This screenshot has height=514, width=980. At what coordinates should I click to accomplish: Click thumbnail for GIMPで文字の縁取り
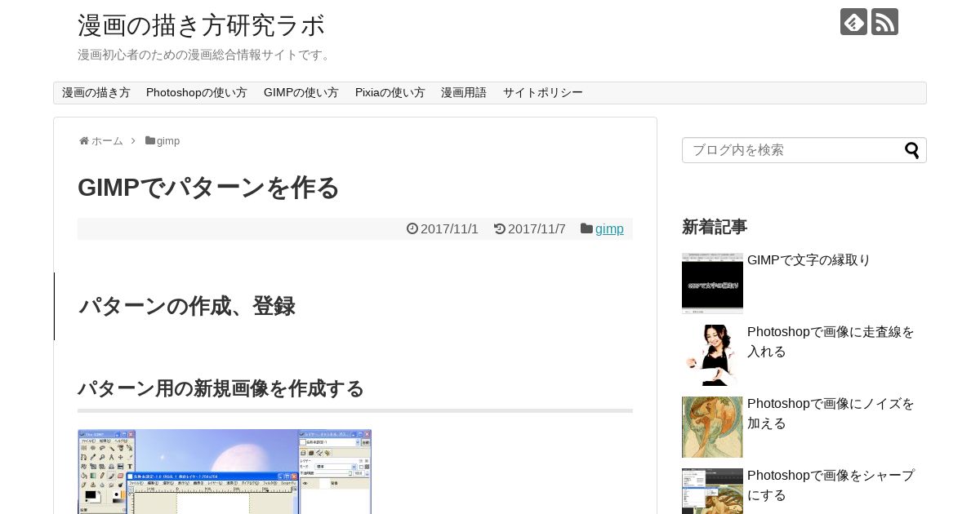712,283
